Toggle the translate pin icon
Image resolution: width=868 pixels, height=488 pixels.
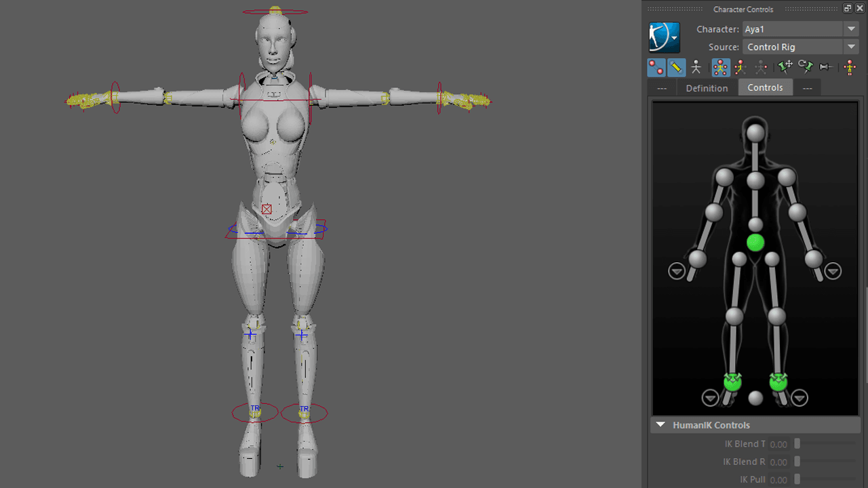[785, 67]
